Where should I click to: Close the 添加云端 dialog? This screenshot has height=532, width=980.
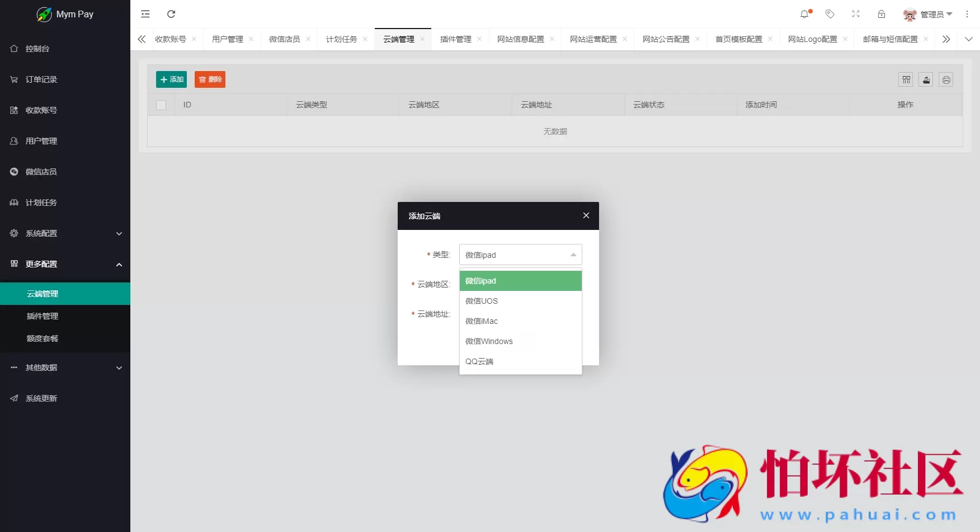coord(586,215)
